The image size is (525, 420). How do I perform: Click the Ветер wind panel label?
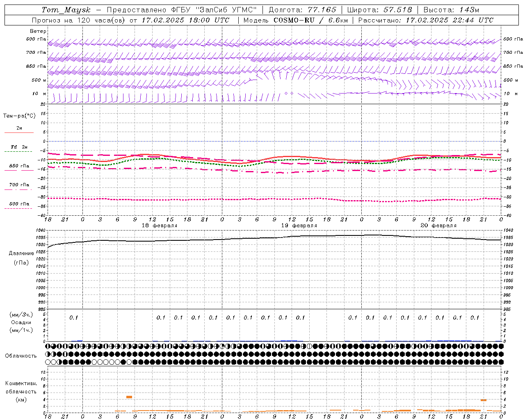(x=38, y=31)
